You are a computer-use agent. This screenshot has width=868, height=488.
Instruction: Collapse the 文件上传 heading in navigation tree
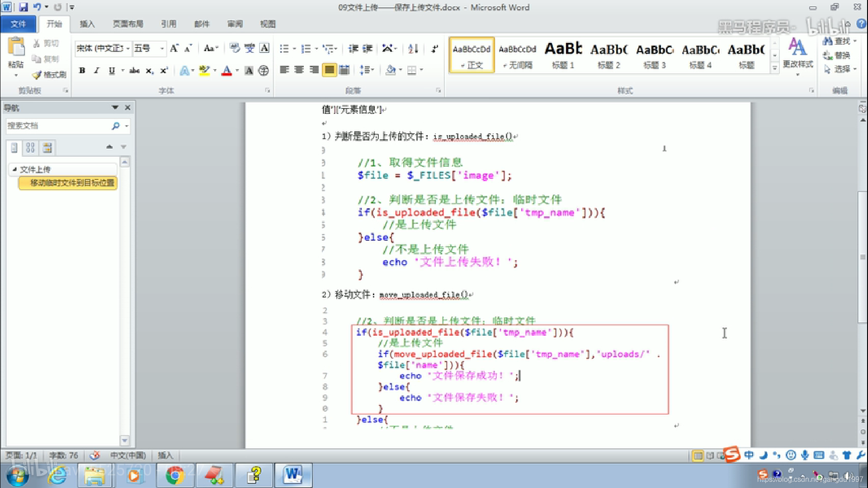tap(14, 169)
